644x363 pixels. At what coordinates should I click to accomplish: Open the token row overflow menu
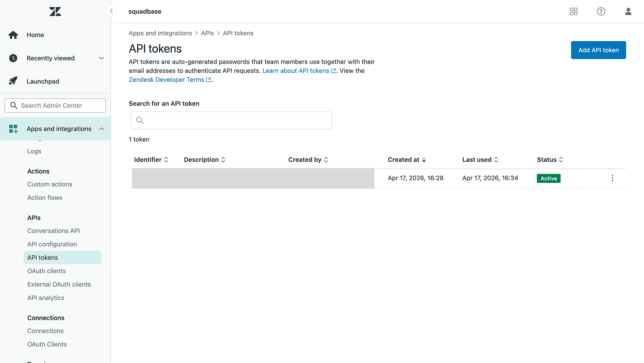pyautogui.click(x=612, y=177)
